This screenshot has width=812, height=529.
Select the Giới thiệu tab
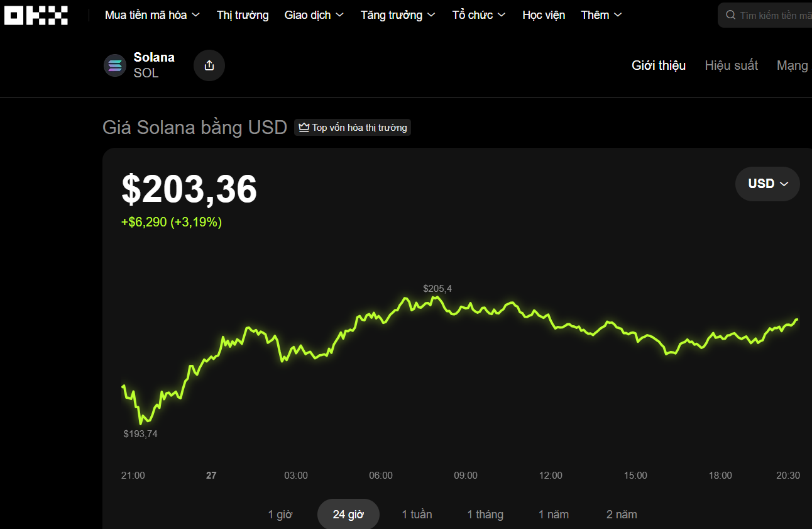click(659, 65)
